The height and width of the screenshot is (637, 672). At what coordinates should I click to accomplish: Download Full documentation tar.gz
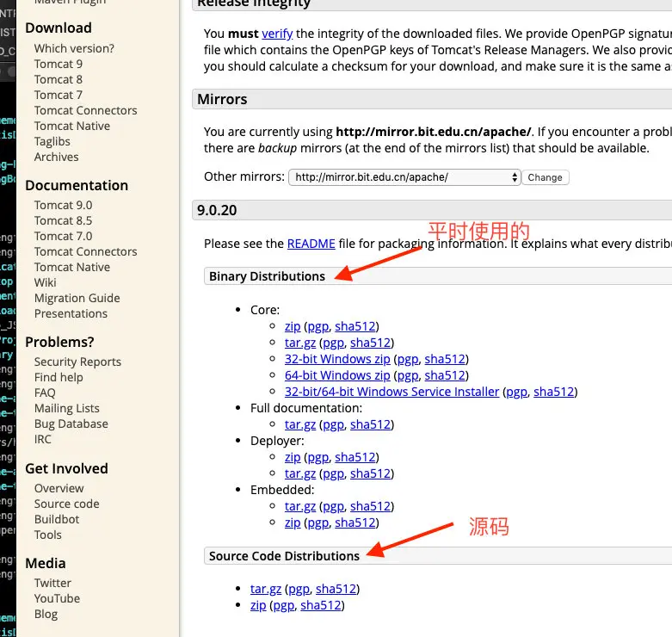(x=300, y=424)
